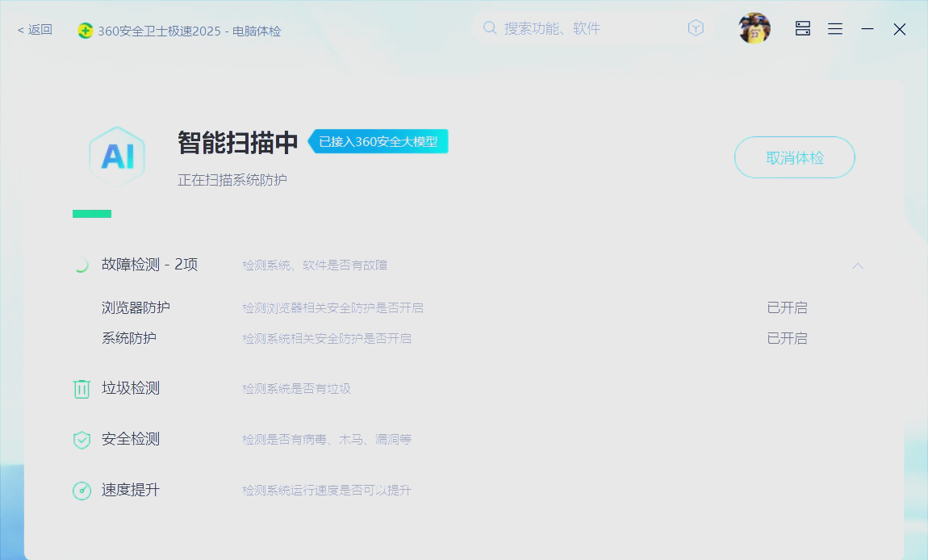Click description 检测系统是否有垃圾
This screenshot has width=928, height=560.
[x=296, y=389]
